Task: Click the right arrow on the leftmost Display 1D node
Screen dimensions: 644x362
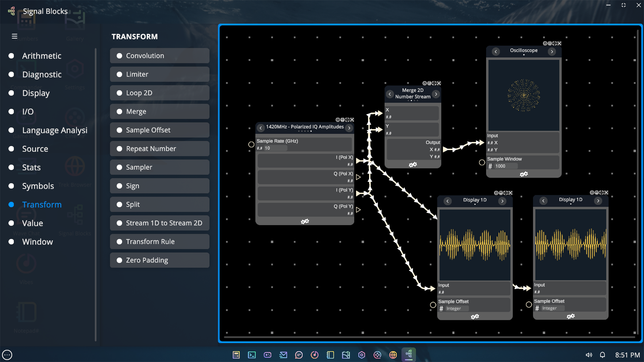Action: [502, 201]
